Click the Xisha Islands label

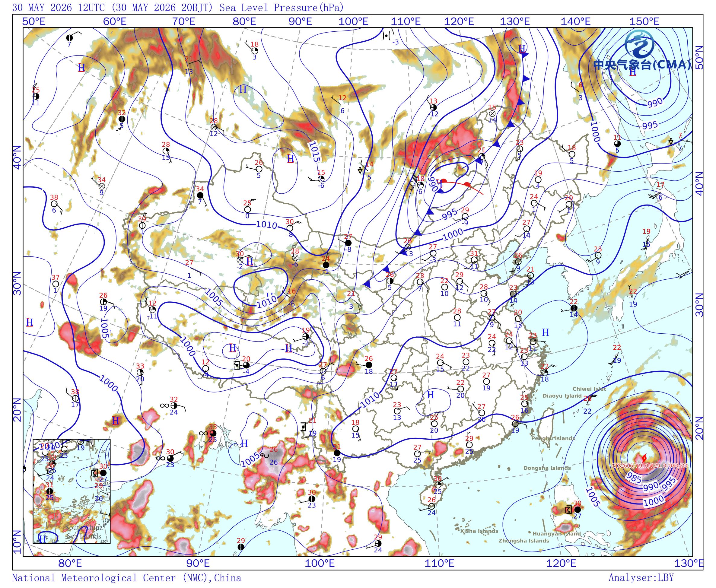(x=479, y=531)
